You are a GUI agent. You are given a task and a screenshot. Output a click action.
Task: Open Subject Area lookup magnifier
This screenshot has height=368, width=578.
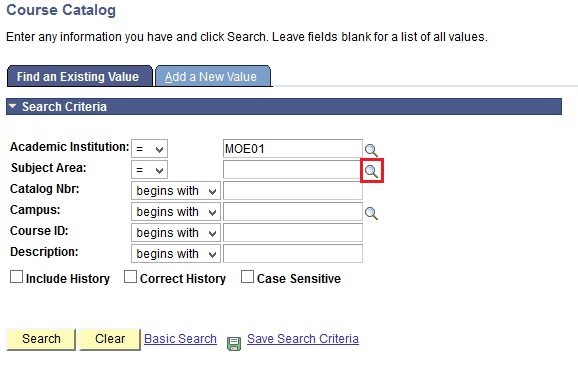(x=371, y=171)
